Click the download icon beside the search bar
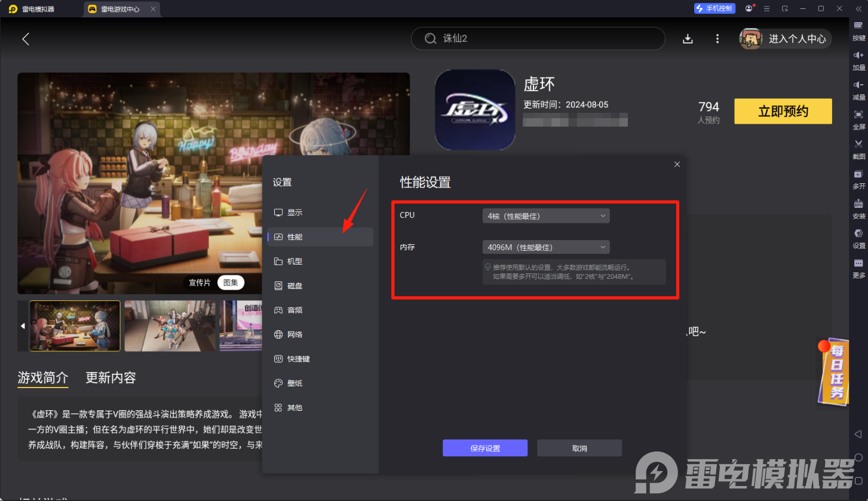The width and height of the screenshot is (868, 501). click(x=688, y=38)
